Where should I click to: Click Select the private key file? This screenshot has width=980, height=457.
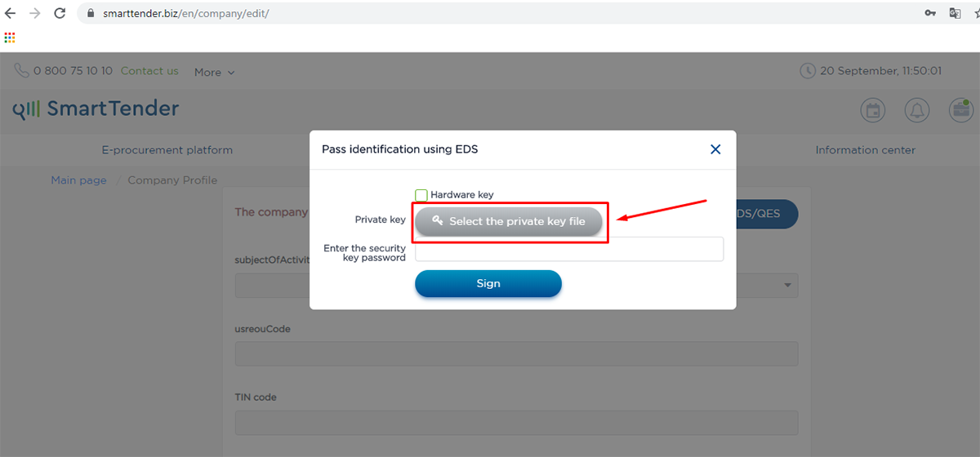(509, 221)
